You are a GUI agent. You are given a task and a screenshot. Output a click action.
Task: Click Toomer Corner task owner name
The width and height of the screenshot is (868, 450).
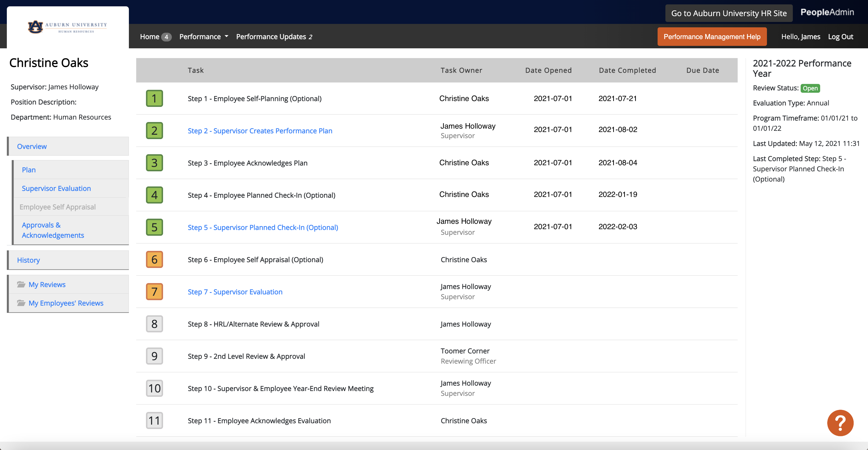[x=465, y=351]
